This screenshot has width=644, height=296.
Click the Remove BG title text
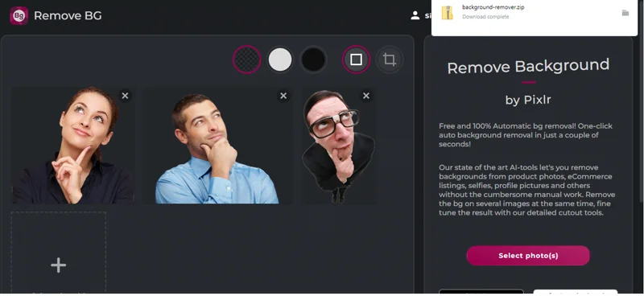pyautogui.click(x=68, y=15)
